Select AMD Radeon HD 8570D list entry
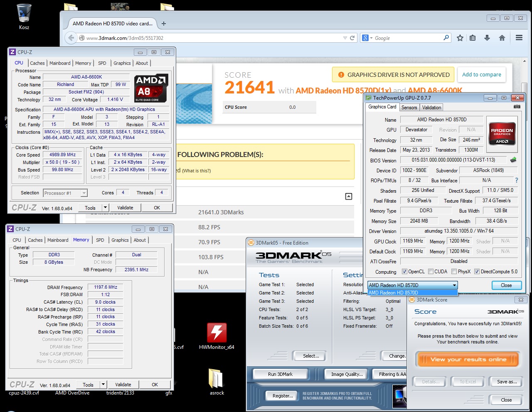Screen dimensions: 532x412 (x=412, y=293)
